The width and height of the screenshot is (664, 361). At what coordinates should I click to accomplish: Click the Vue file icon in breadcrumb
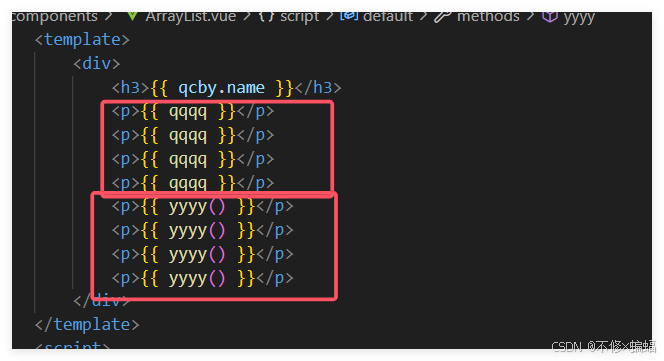pos(132,16)
